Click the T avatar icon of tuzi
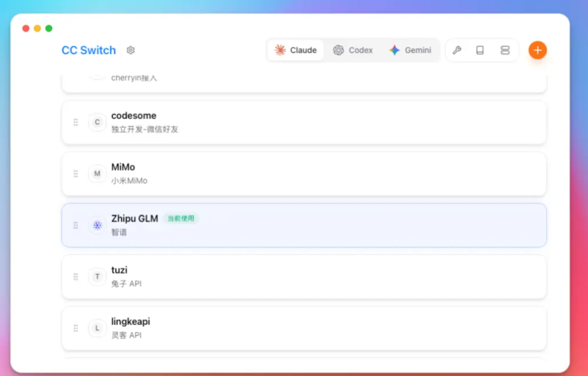 coord(97,276)
